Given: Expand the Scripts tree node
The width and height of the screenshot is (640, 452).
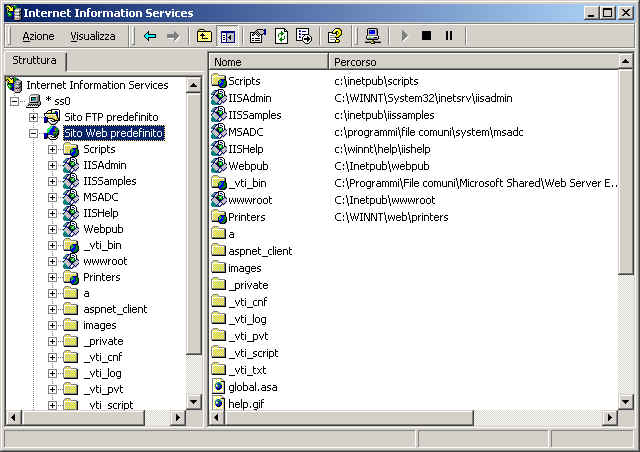Looking at the screenshot, I should click(52, 149).
